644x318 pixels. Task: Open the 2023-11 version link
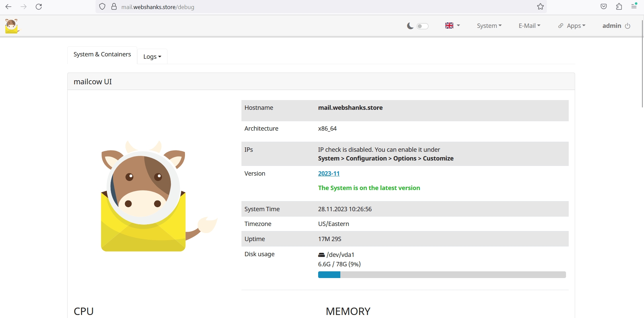coord(329,174)
